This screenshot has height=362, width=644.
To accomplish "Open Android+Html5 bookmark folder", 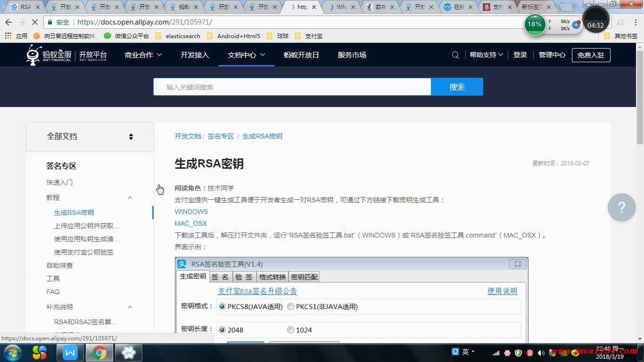I will pyautogui.click(x=233, y=36).
